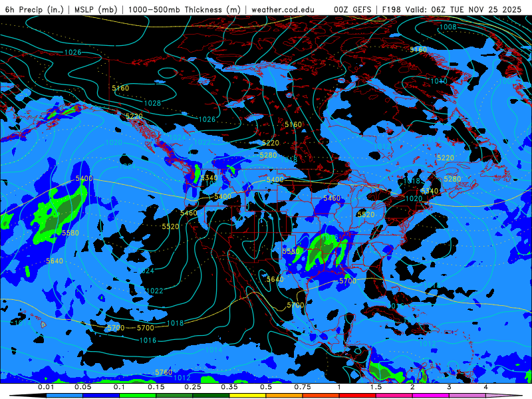Select the dark blue swatch in the precipitation color bar
The height and width of the screenshot is (399, 532).
101,396
